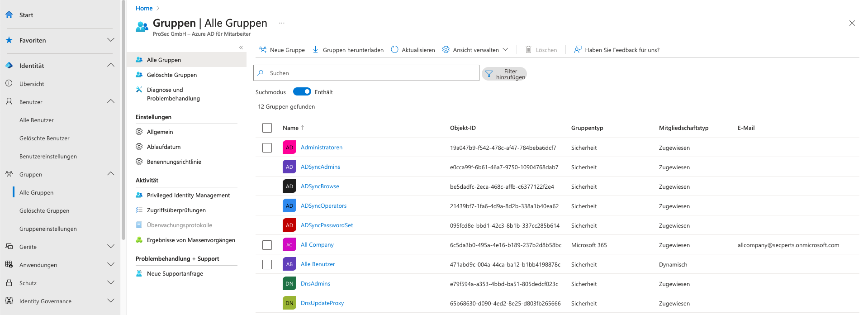Click the Neue Supportanfrage icon
Image resolution: width=868 pixels, height=315 pixels.
pos(139,273)
